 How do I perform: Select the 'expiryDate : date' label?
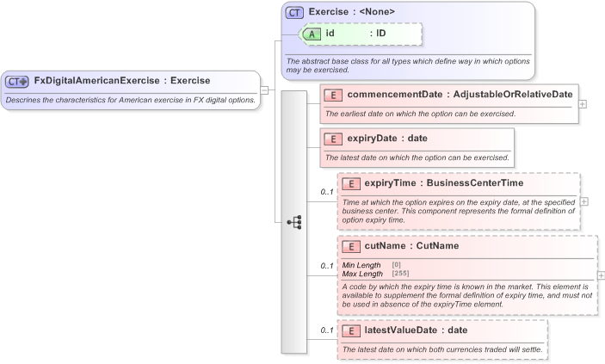[x=387, y=139]
